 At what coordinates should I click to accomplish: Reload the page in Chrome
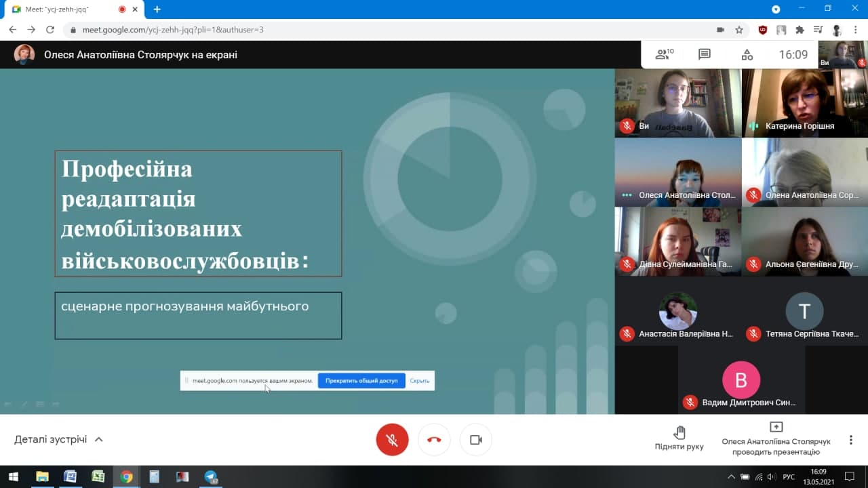point(50,30)
